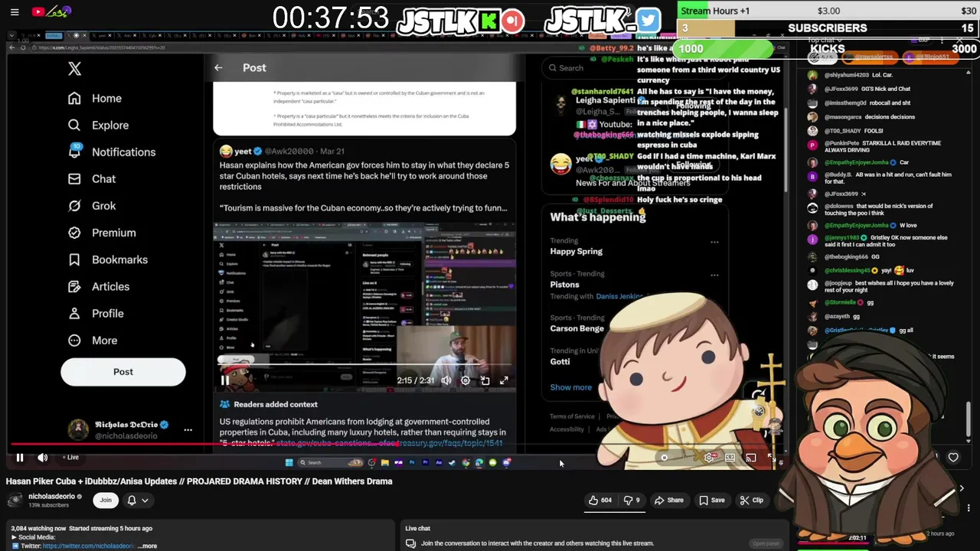Mute the embedded tweet video
This screenshot has width=980, height=551.
(446, 380)
